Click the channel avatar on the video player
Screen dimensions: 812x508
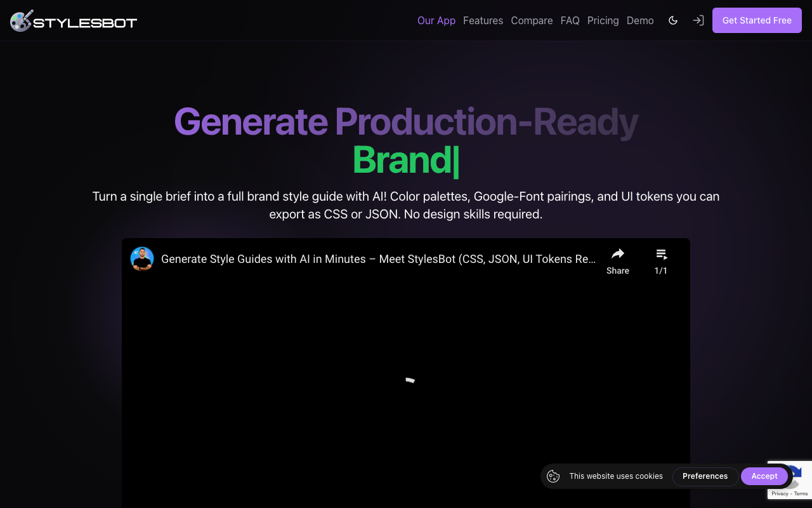(x=142, y=259)
